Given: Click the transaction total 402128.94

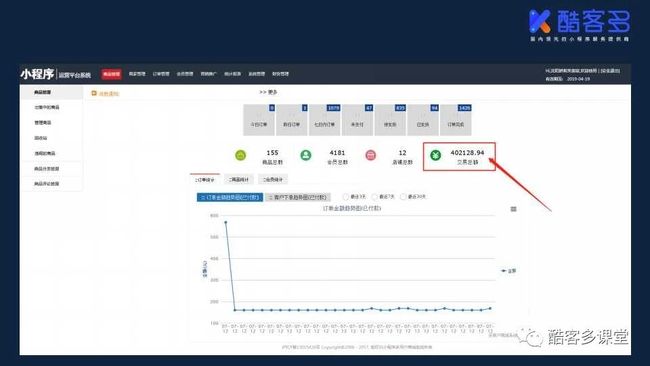Looking at the screenshot, I should (x=467, y=153).
